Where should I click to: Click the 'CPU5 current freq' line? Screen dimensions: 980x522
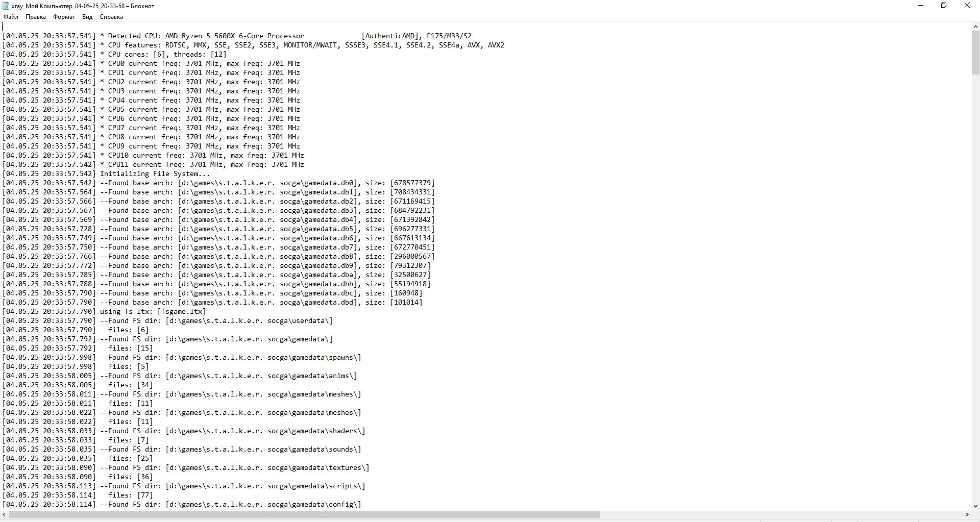(x=152, y=109)
